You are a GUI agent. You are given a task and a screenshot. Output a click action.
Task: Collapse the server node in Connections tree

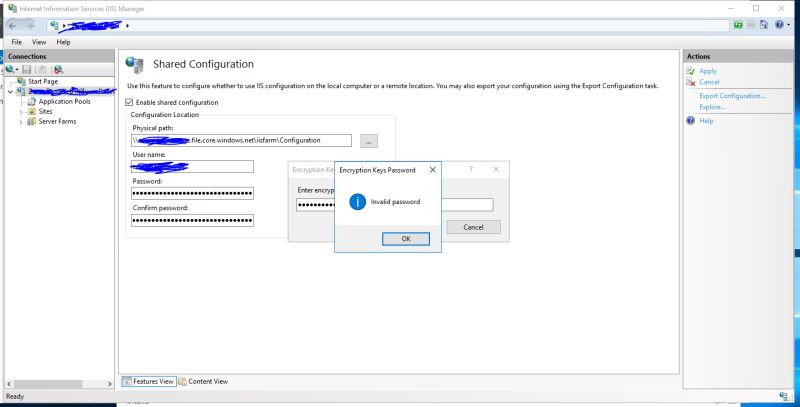(x=10, y=92)
